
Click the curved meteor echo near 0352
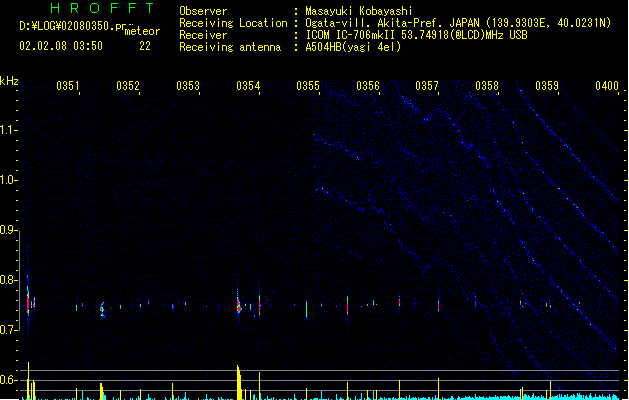102,309
